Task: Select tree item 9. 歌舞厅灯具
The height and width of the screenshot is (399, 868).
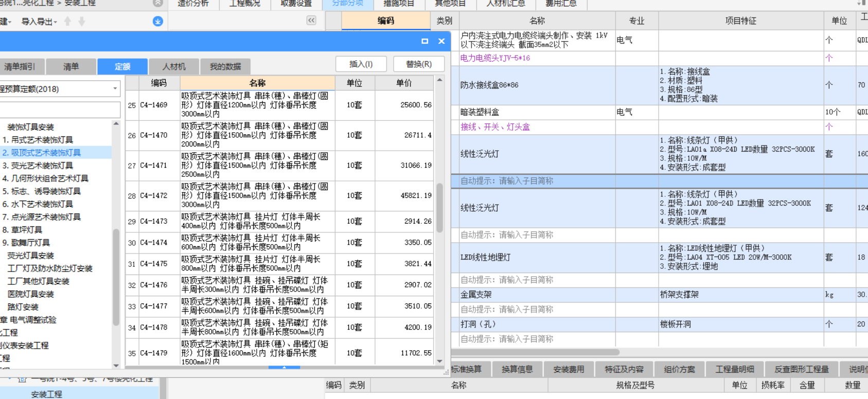Action: tap(26, 243)
